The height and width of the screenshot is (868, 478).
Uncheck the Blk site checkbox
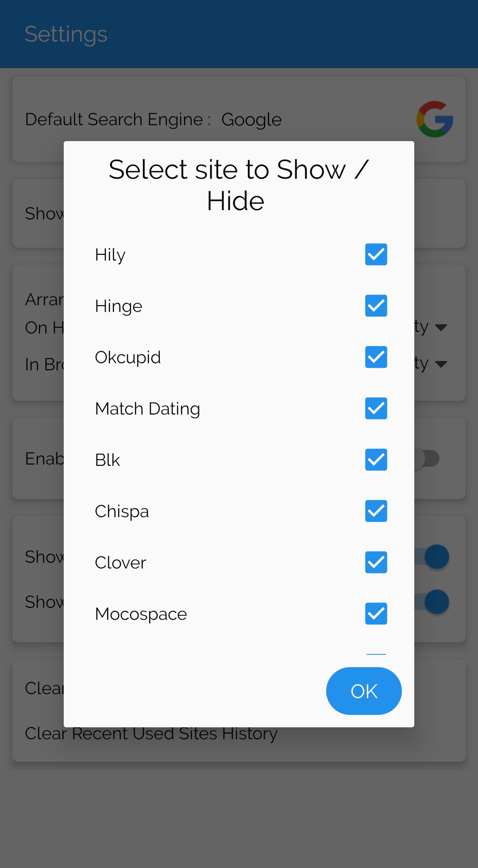(x=376, y=460)
